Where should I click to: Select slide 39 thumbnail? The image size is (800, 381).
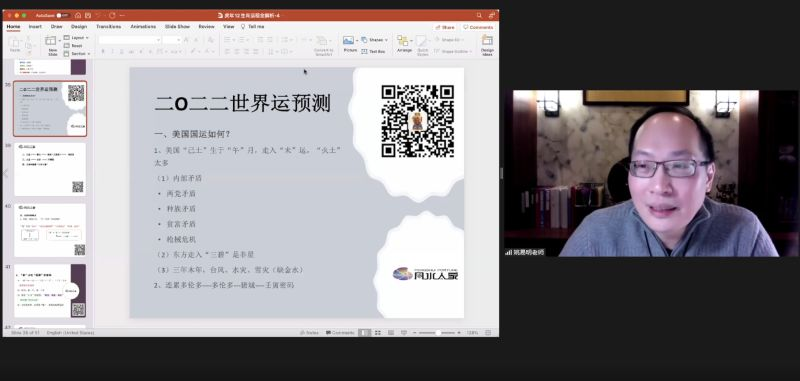50,169
